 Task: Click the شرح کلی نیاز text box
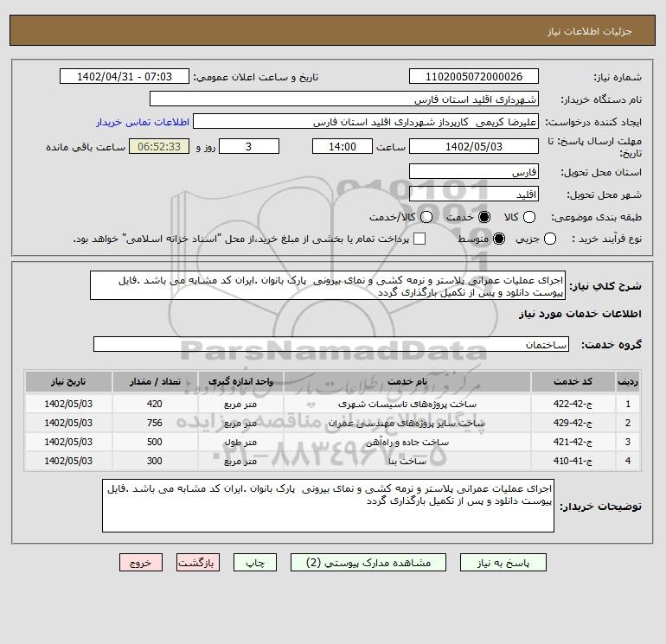[328, 286]
